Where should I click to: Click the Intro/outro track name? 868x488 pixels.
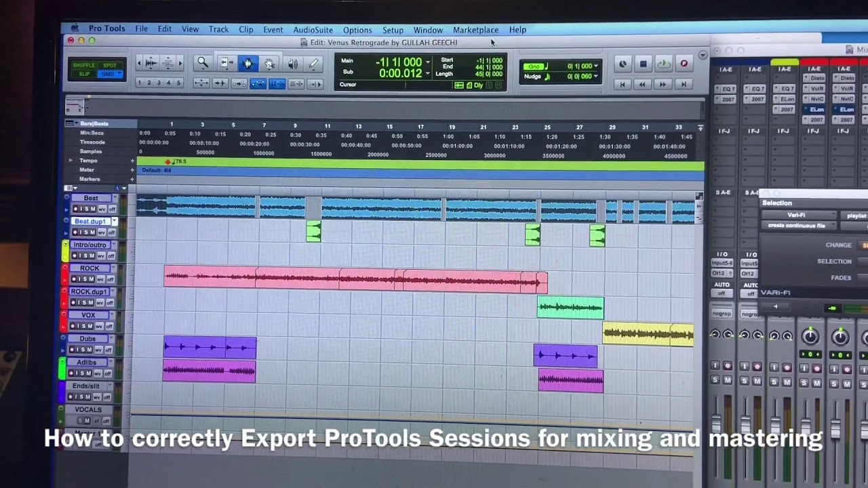(90, 245)
